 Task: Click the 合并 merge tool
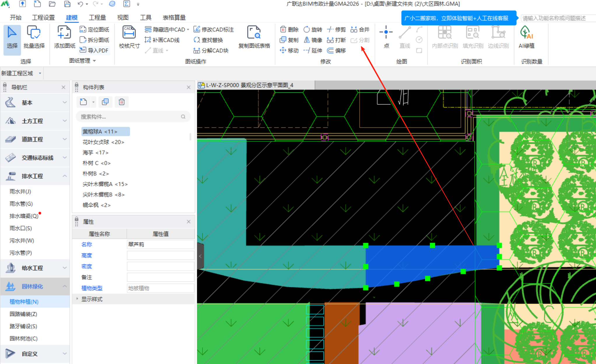360,29
